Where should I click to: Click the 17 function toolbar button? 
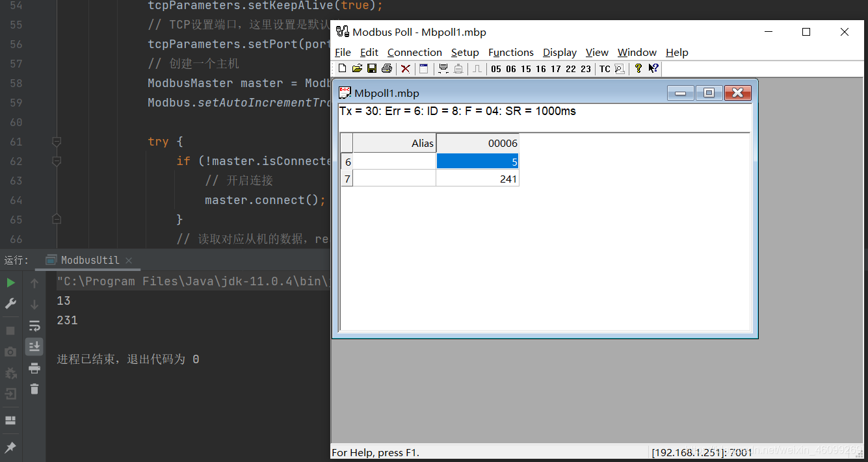556,69
